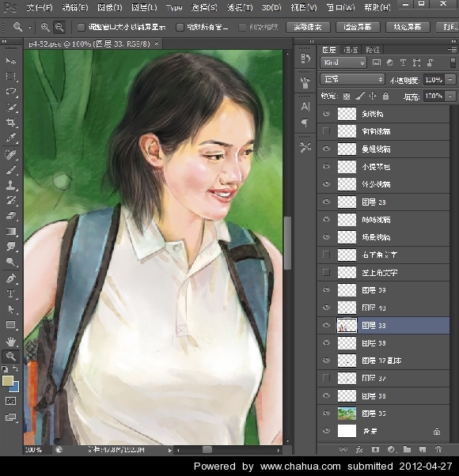
Task: Create new group folder icon
Action: click(407, 450)
